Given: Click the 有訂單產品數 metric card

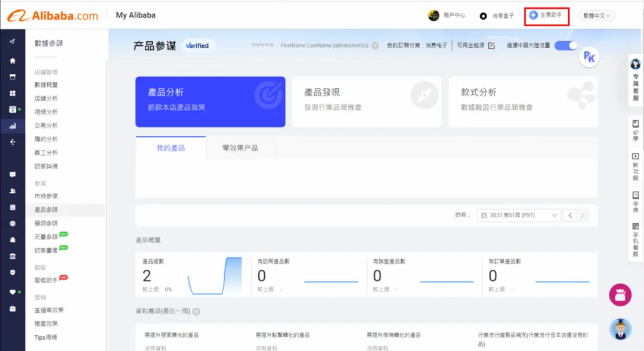Looking at the screenshot, I should tap(540, 275).
